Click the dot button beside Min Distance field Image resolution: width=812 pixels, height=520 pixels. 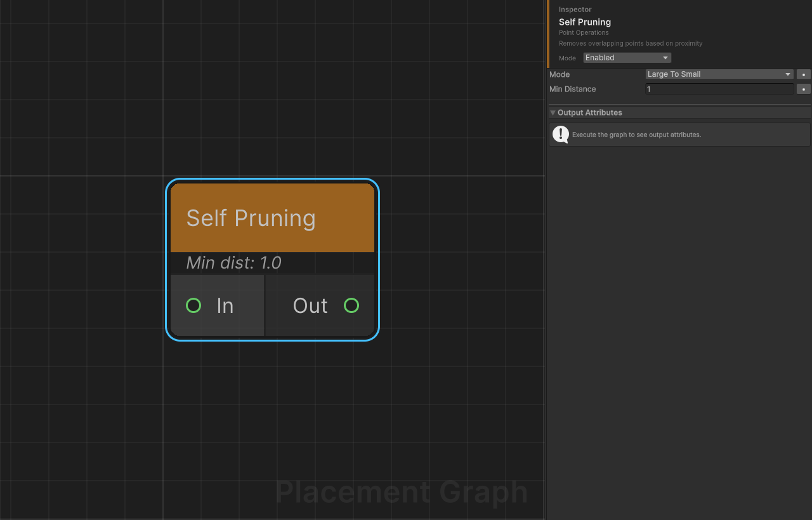point(804,89)
